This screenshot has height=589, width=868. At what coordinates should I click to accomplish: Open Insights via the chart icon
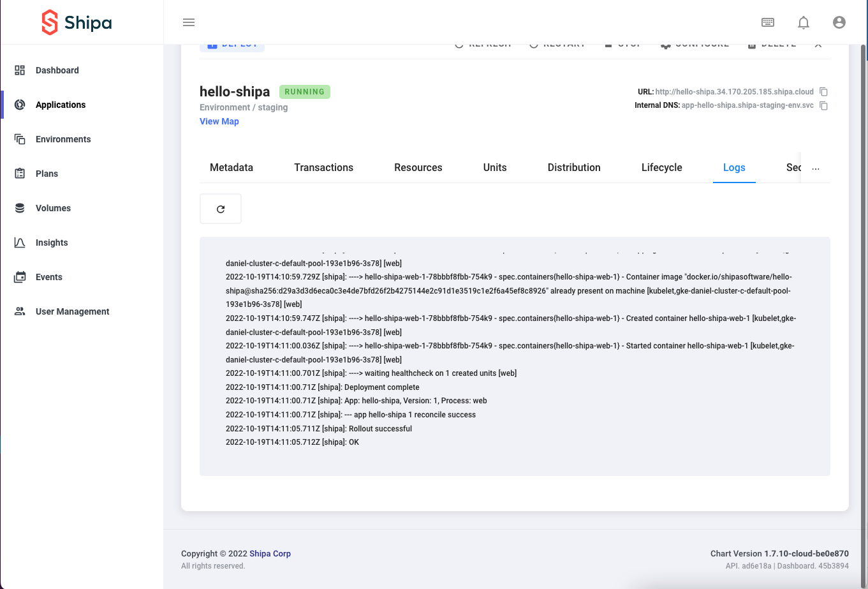point(20,242)
